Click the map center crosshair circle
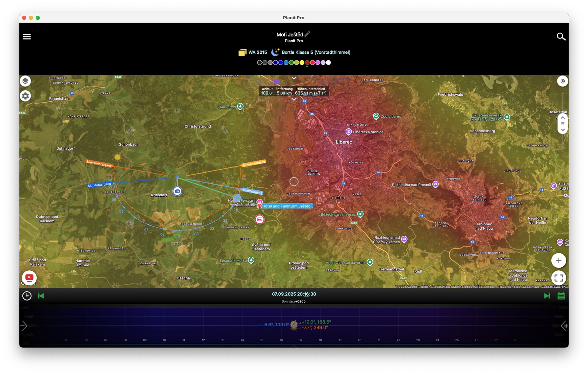 tap(294, 182)
